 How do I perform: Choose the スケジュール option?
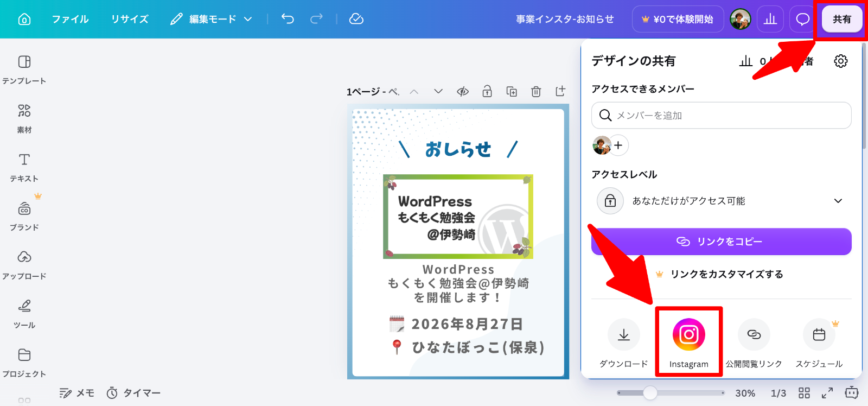[x=819, y=343]
